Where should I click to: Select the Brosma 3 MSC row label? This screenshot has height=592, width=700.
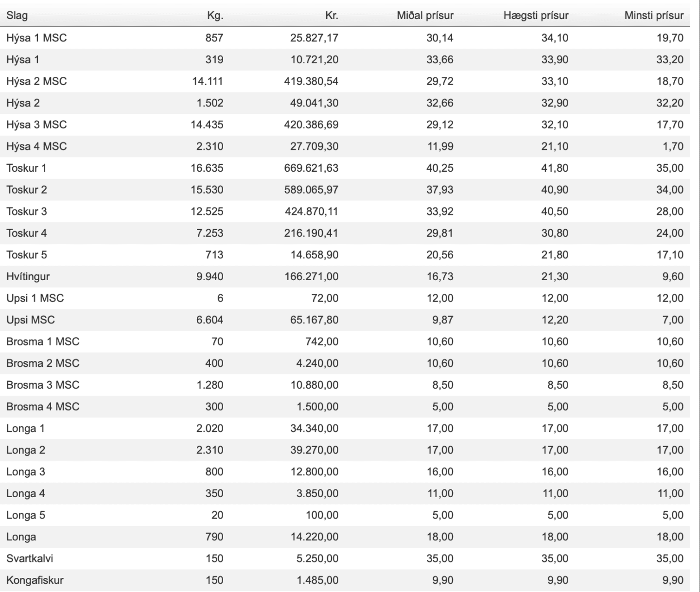43,385
